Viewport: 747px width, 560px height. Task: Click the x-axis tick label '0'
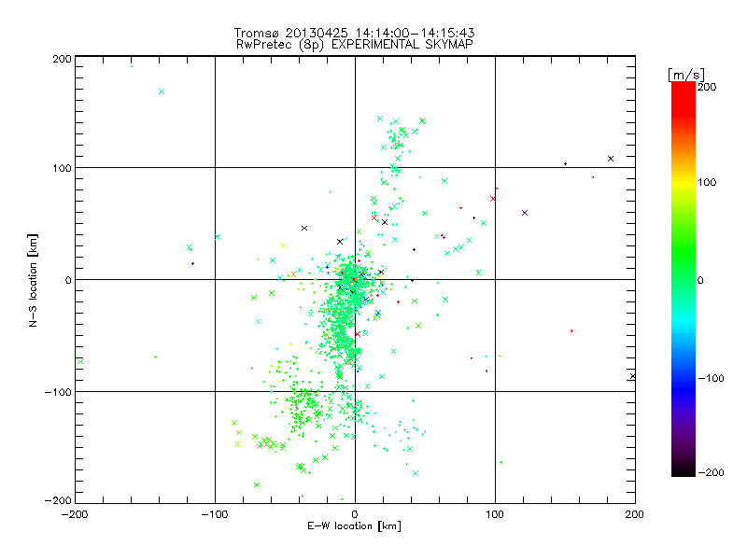pos(355,514)
